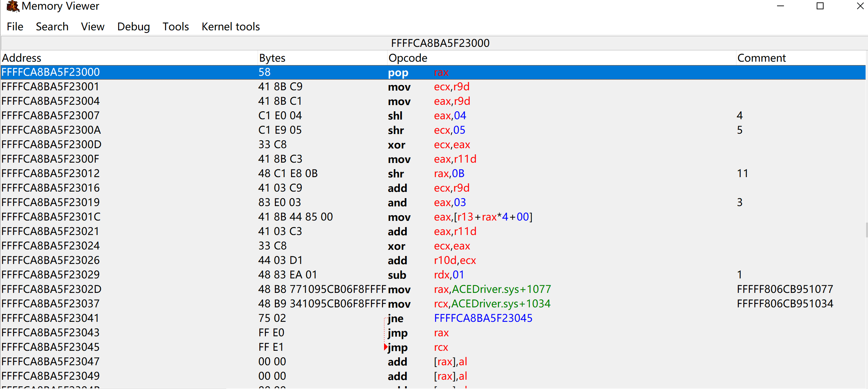This screenshot has width=868, height=389.
Task: Open the File menu
Action: coord(15,27)
